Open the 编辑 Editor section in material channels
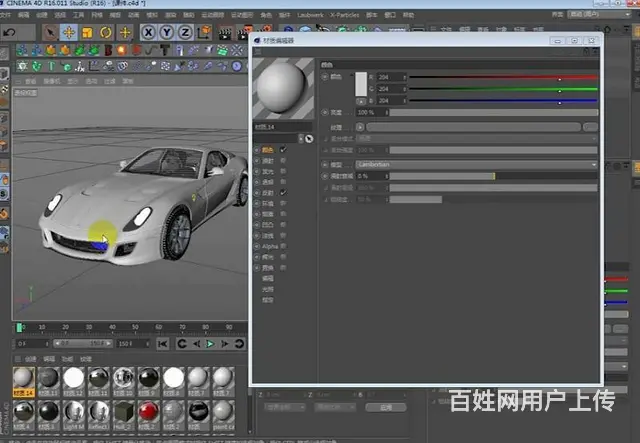Image resolution: width=640 pixels, height=443 pixels. pos(268,278)
